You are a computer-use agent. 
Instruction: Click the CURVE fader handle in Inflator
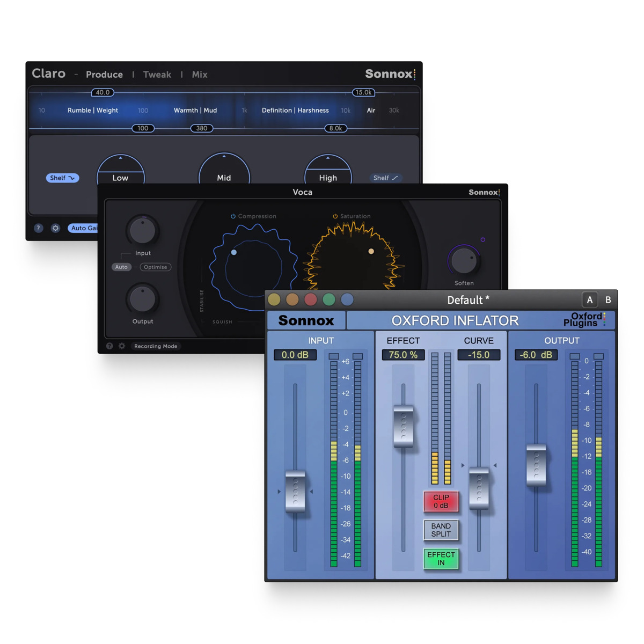[479, 488]
